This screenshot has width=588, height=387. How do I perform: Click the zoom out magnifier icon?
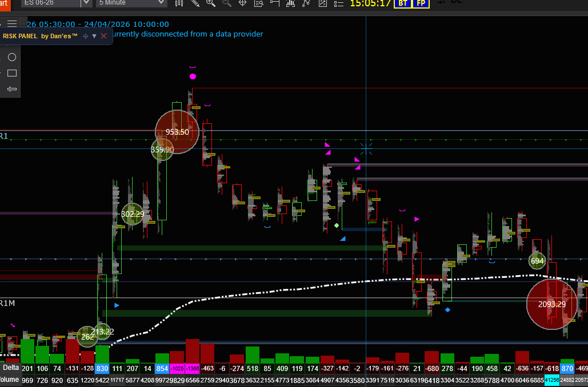(226, 3)
